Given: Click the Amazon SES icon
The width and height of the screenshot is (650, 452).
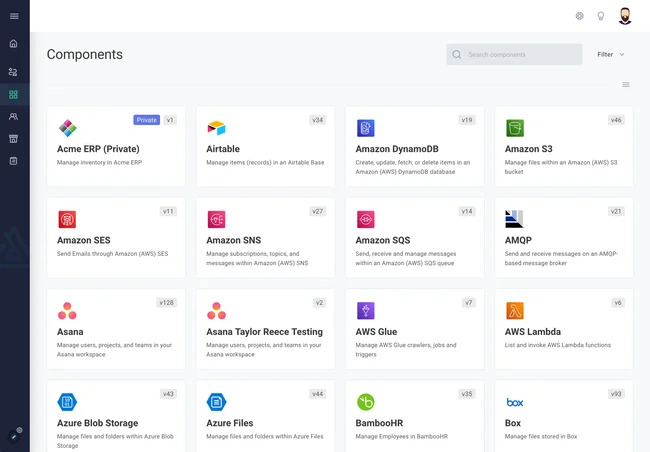Looking at the screenshot, I should [67, 219].
